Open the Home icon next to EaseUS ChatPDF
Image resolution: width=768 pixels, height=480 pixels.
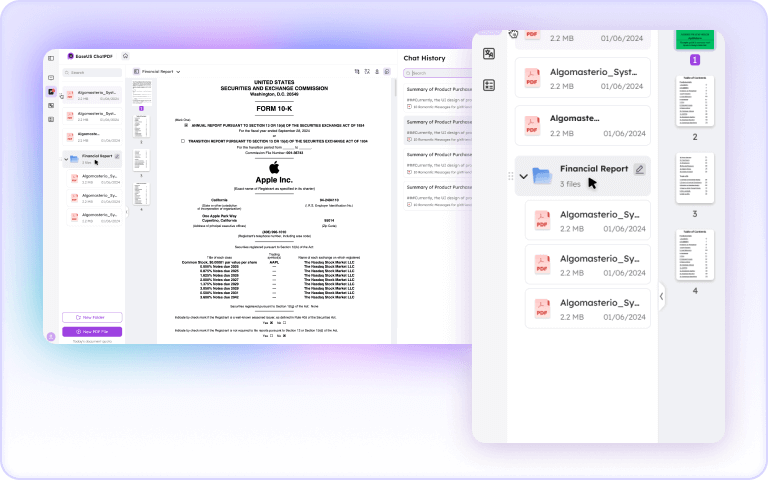(x=125, y=56)
